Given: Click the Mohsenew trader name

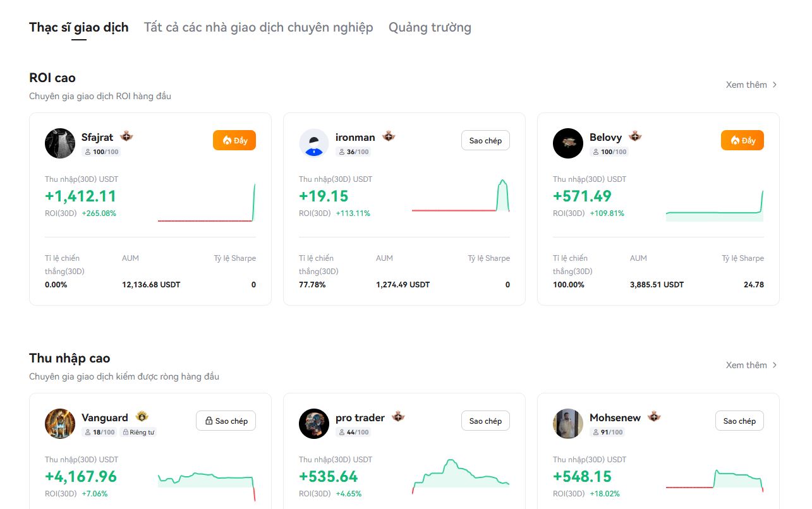Looking at the screenshot, I should (615, 417).
